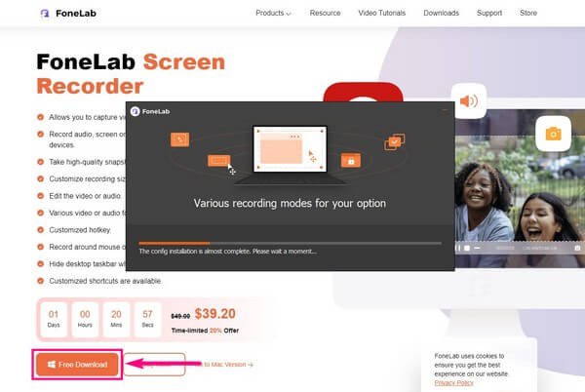Switch to Mac Version link
The height and width of the screenshot is (392, 585).
228,365
